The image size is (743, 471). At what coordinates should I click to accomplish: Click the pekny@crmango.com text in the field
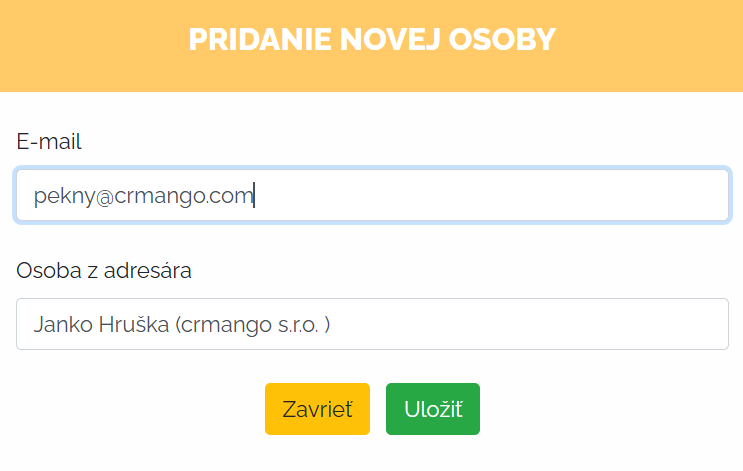tap(143, 196)
